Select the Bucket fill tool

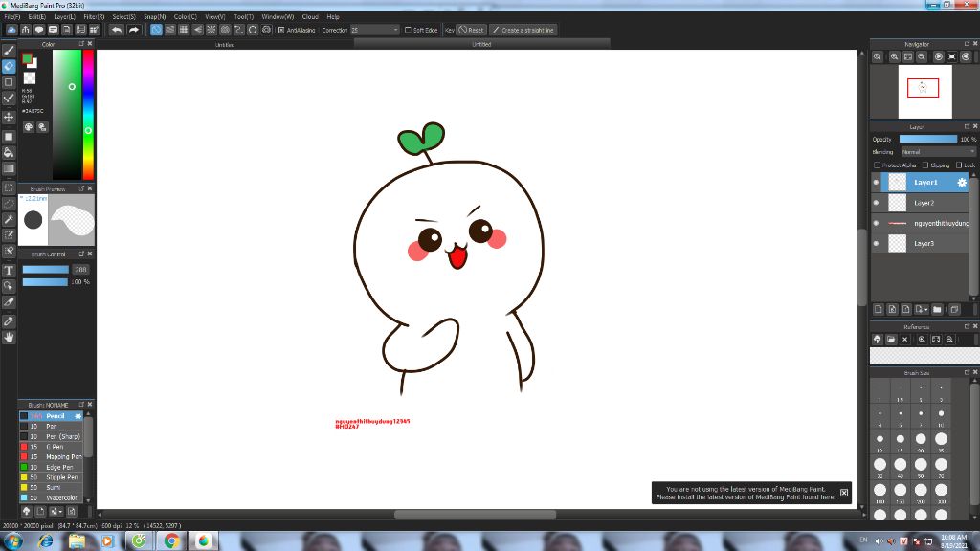(x=9, y=152)
